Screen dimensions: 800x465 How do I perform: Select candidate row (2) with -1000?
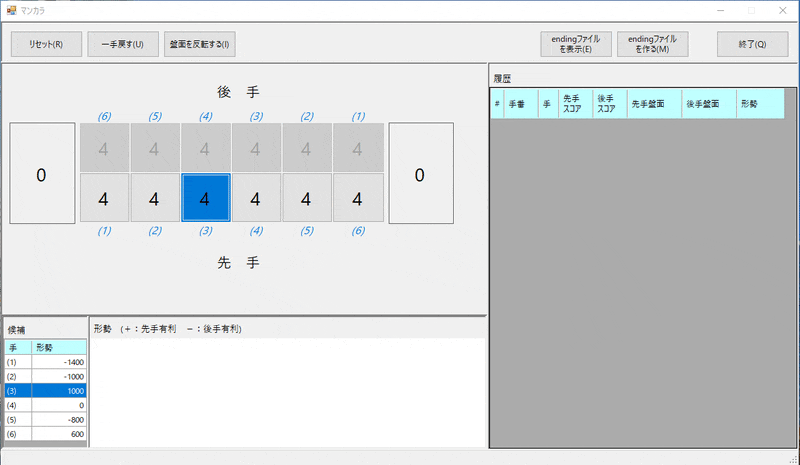pyautogui.click(x=46, y=376)
